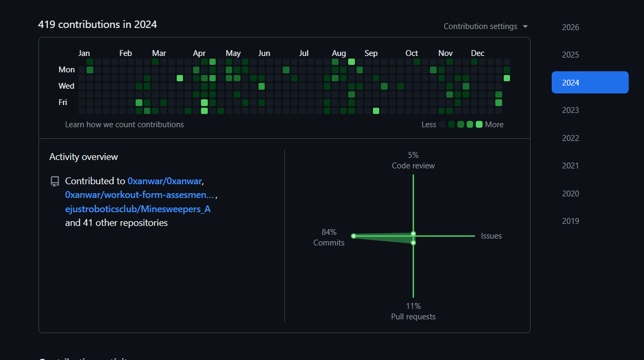View the 2020 contribution year
The width and height of the screenshot is (644, 360).
pos(590,193)
